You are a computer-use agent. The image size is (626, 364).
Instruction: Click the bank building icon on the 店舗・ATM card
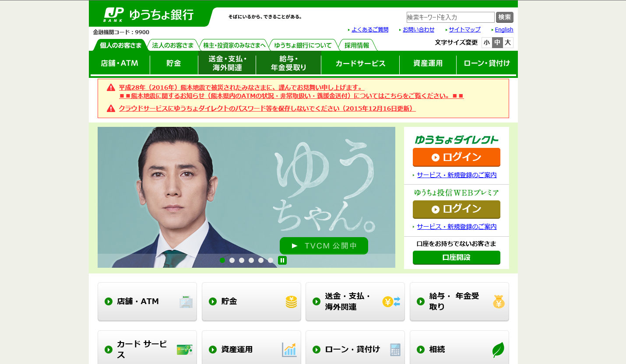tap(186, 301)
